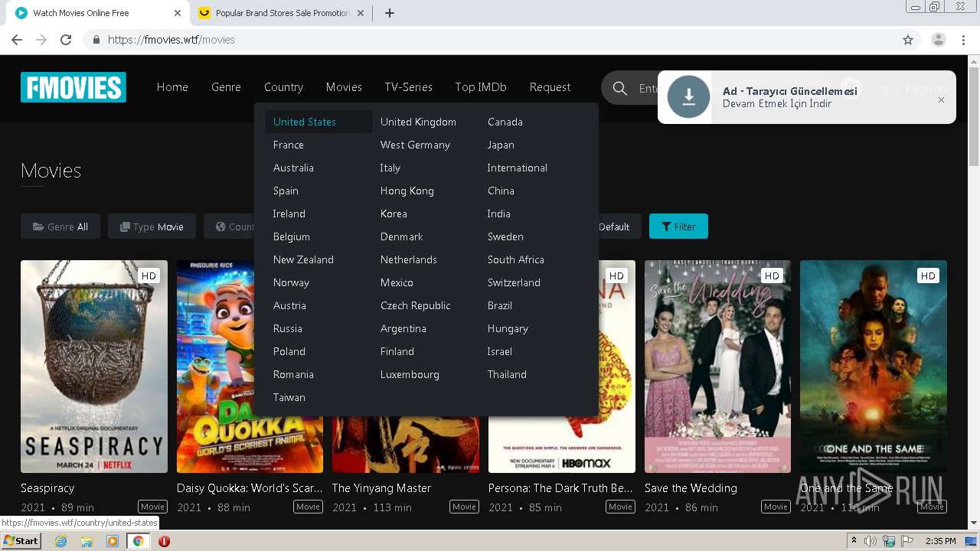
Task: Click the volume speaker tray icon
Action: click(x=871, y=541)
